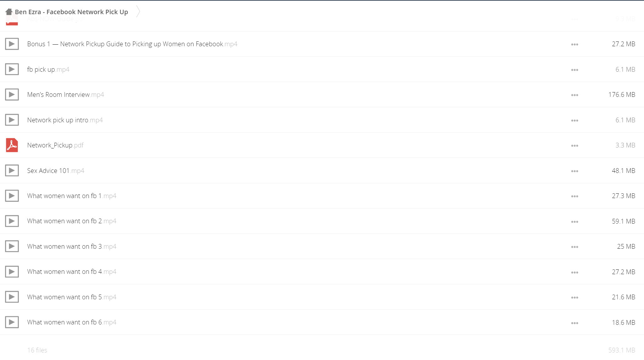Click the 21.6 MB size value
Screen dimensions: 644x360
tap(624, 297)
